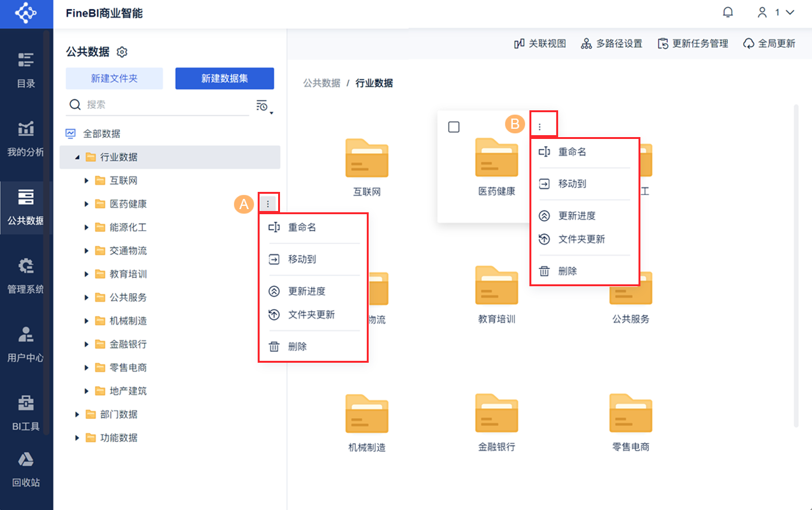This screenshot has width=812, height=510.
Task: Open 多路径设置 toolbar item
Action: [x=611, y=44]
